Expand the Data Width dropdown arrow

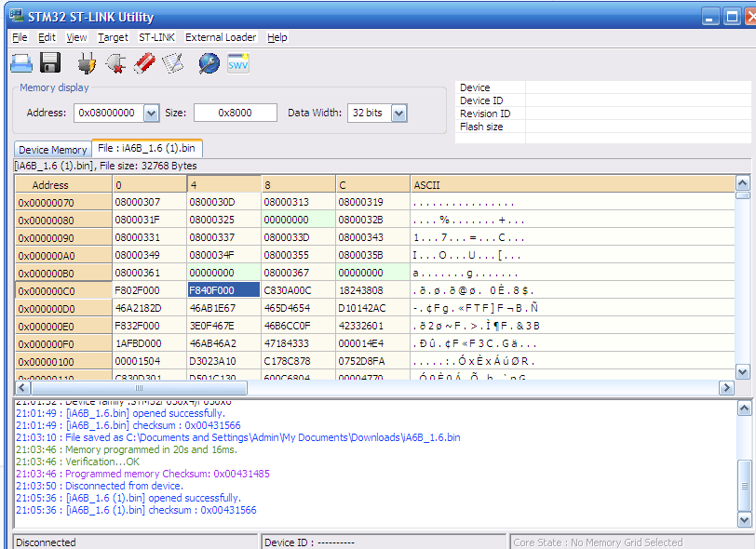pyautogui.click(x=399, y=114)
